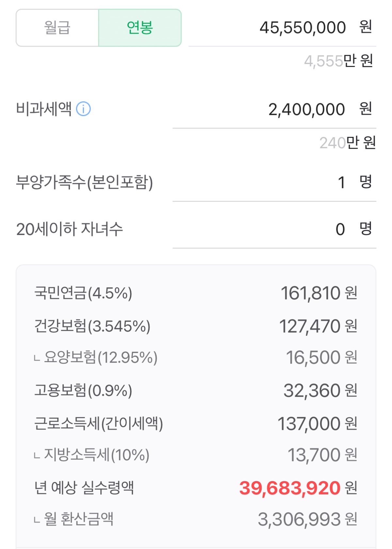Open the 비과세액 info tooltip icon
This screenshot has width=392, height=549.
pos(83,109)
